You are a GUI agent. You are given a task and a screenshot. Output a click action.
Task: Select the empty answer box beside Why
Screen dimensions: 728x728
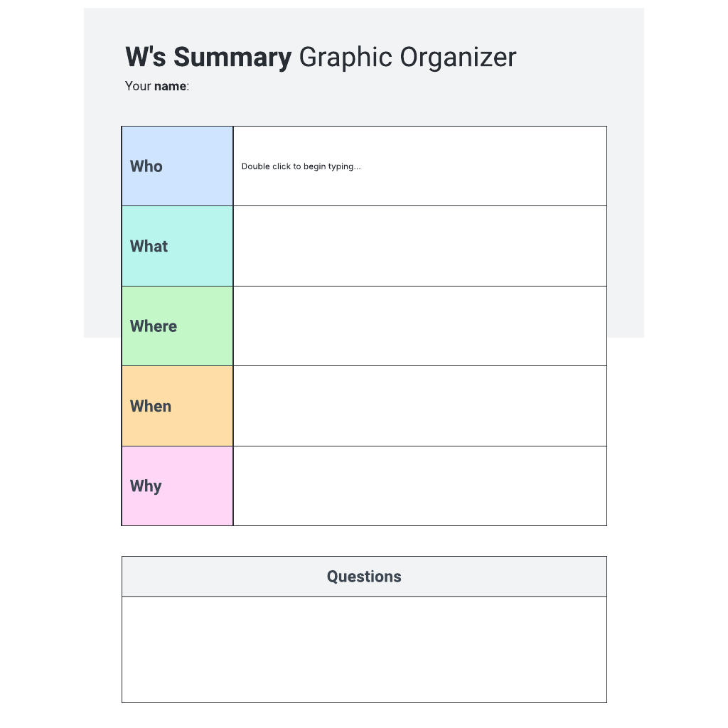click(x=419, y=486)
